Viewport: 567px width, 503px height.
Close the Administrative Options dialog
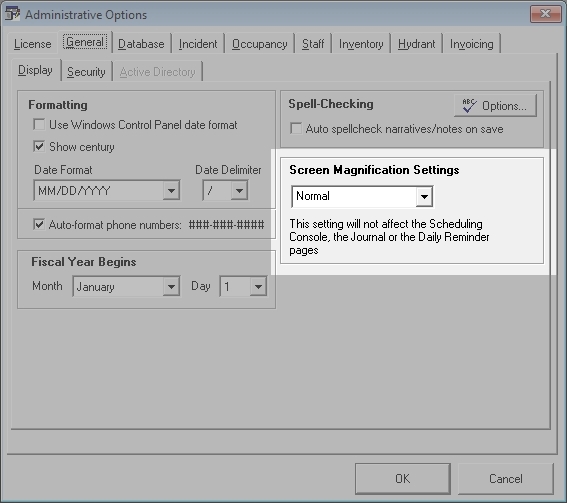pos(545,14)
